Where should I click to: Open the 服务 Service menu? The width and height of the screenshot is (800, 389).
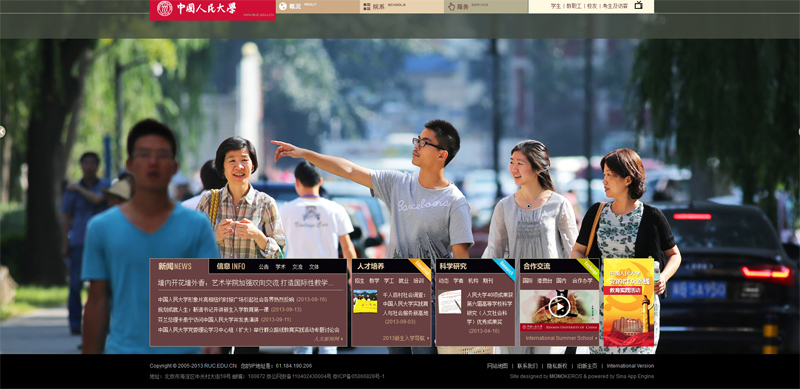tap(486, 7)
